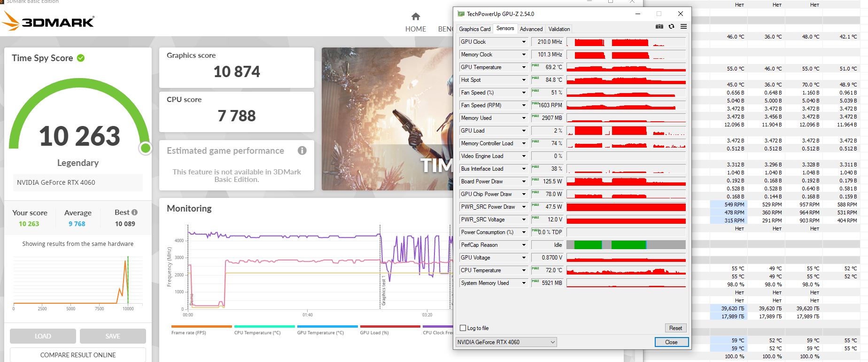Go to the 3DMark HOME page

click(416, 23)
